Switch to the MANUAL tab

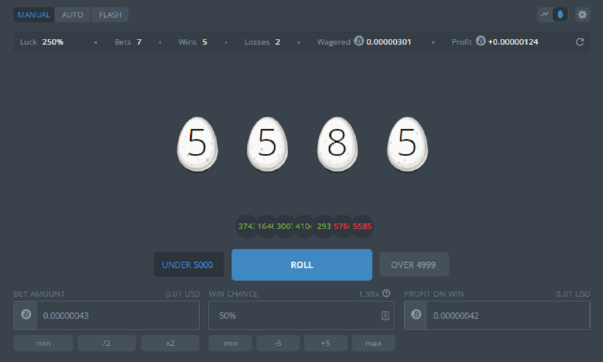[34, 15]
